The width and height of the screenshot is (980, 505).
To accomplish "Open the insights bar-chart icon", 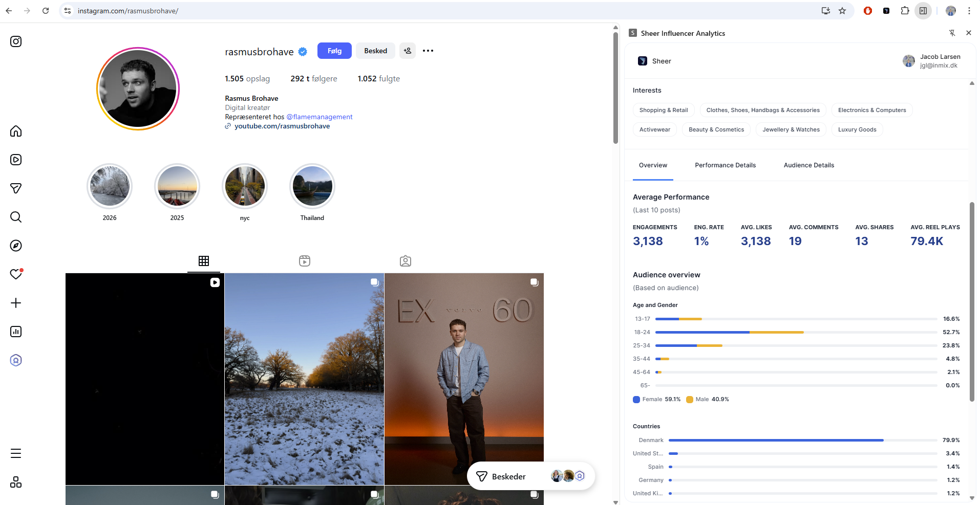I will (x=15, y=332).
